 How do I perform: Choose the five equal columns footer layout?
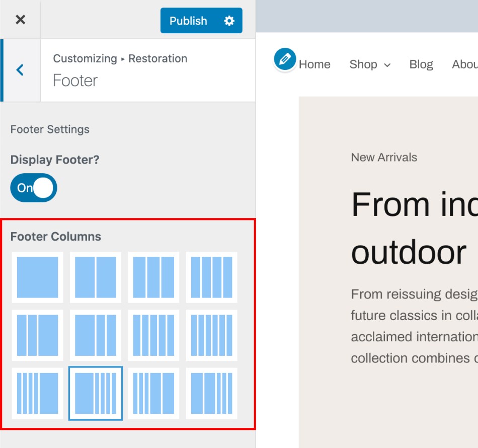tap(153, 335)
